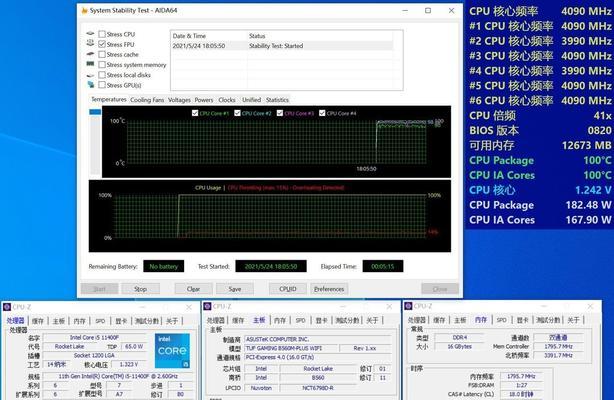Open 测试分数 tab in left CPU-Z window

click(147, 321)
